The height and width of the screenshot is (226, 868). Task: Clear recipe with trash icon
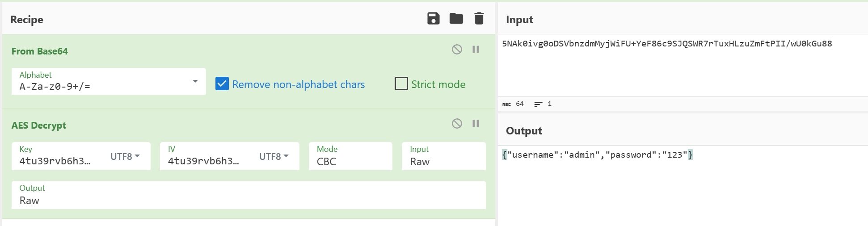479,19
